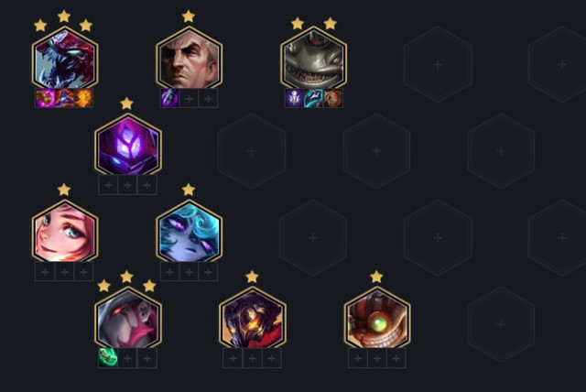This screenshot has height=392, width=586.
Task: Click the teal middle item under Tahm Kench
Action: tap(313, 98)
